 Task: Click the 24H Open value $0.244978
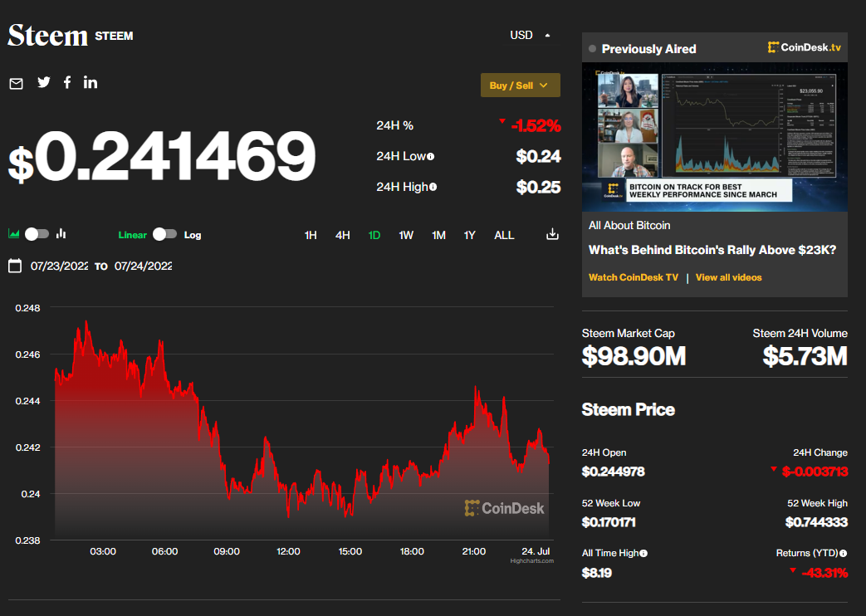[613, 472]
